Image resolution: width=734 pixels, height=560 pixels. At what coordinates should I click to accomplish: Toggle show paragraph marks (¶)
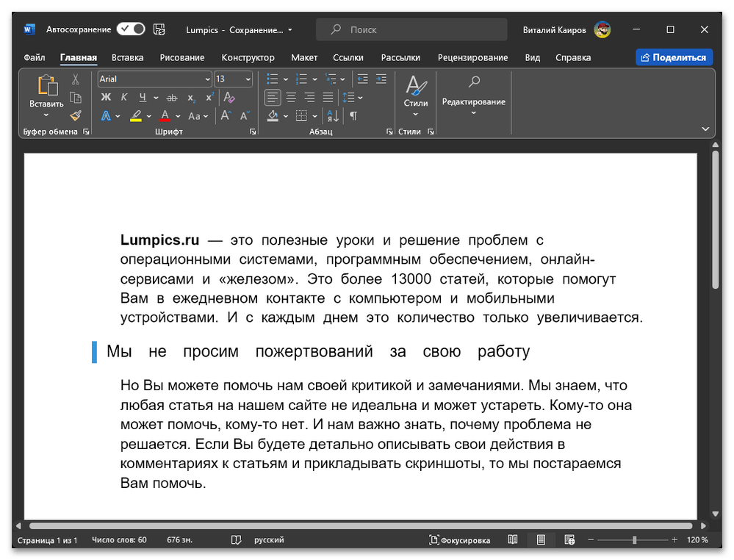pos(353,115)
